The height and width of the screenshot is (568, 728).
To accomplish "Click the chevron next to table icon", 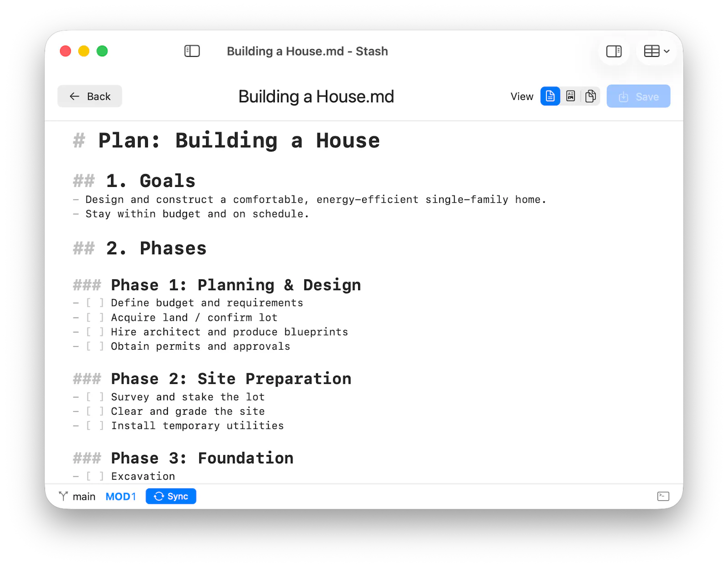I will [x=667, y=51].
